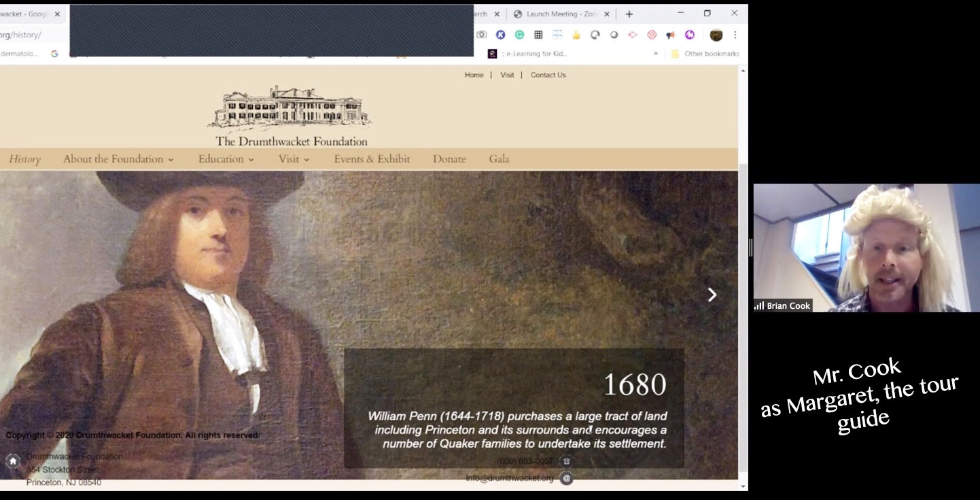
Task: Click the home icon in page footer
Action: tap(13, 461)
